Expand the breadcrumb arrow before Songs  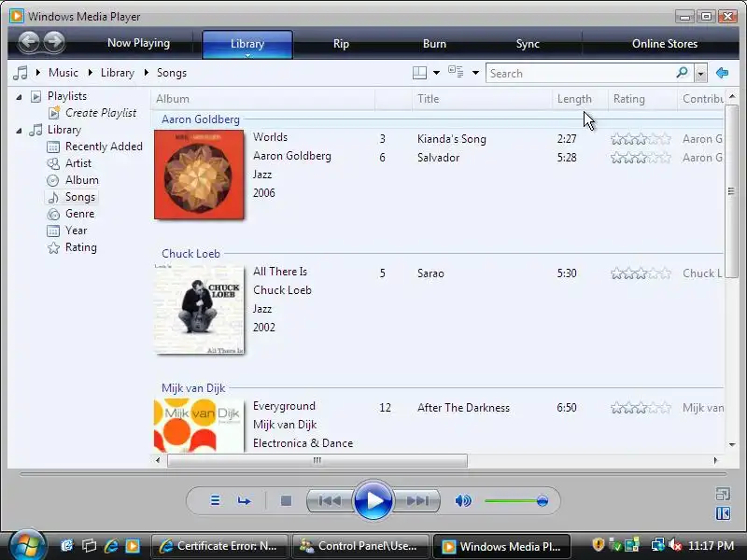[147, 73]
